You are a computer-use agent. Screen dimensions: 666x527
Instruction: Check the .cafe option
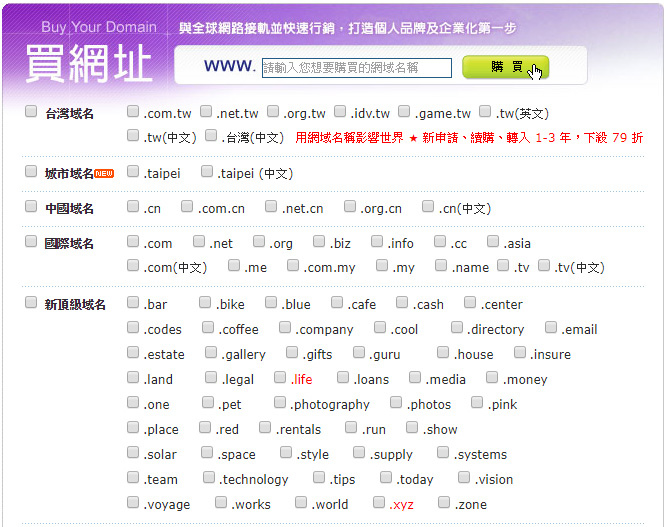coord(337,303)
